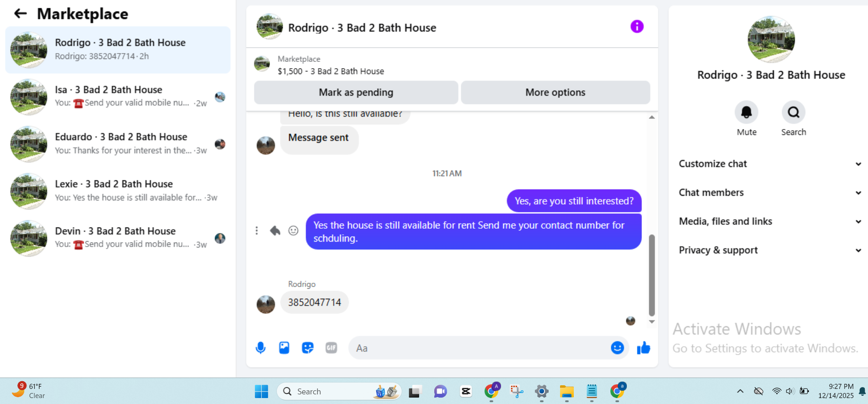This screenshot has width=868, height=404.
Task: Open Eduardo's conversation in list
Action: pos(118,144)
